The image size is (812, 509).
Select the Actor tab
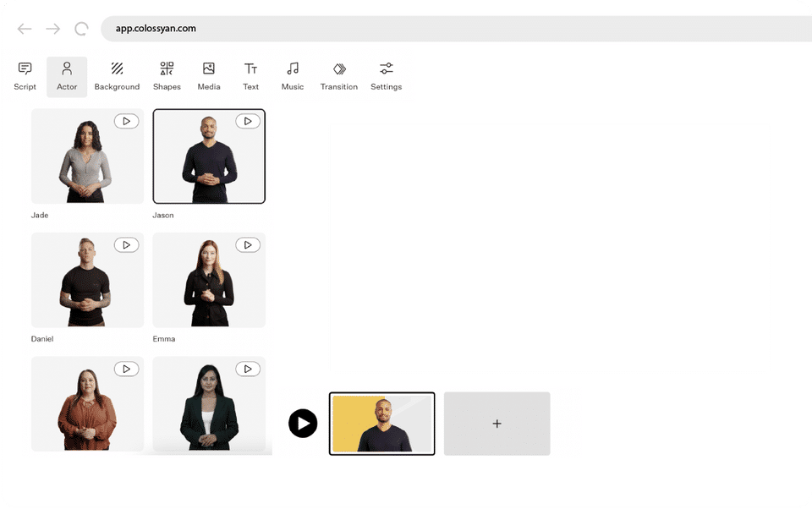(67, 77)
